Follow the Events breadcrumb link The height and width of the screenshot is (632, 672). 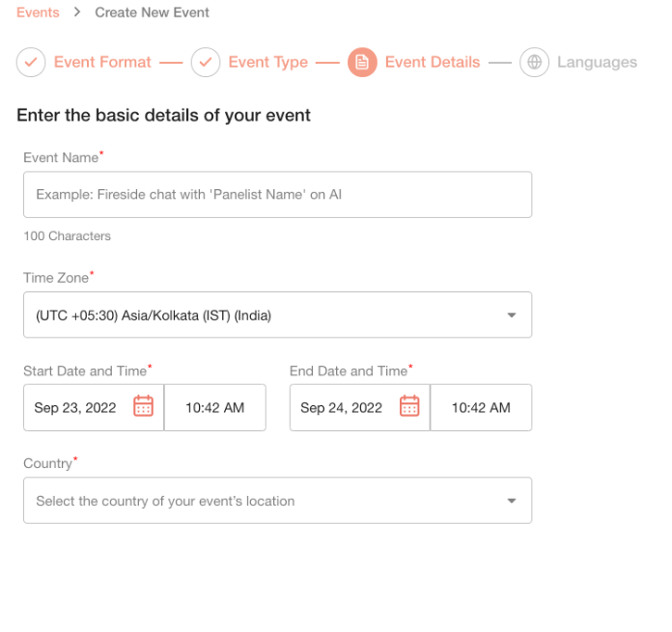[38, 13]
